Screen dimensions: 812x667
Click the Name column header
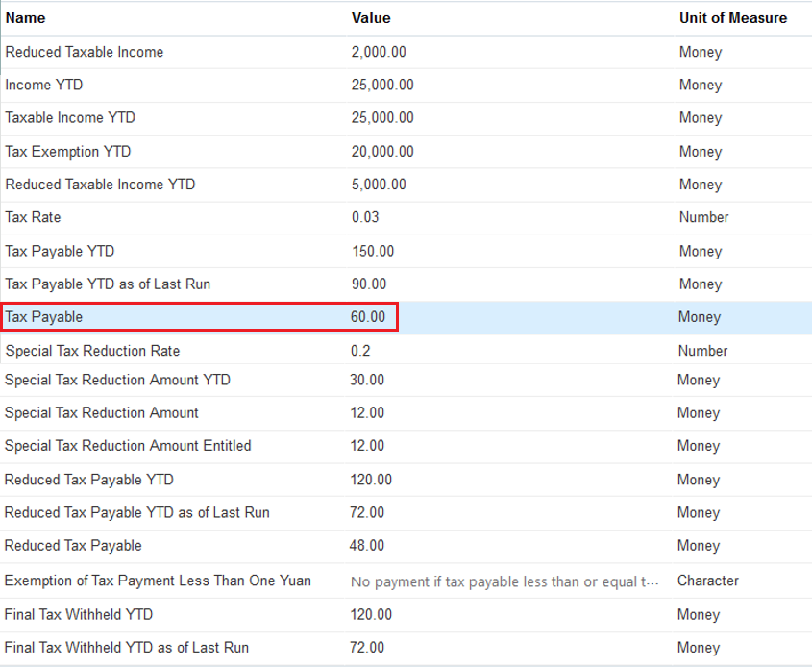click(25, 18)
